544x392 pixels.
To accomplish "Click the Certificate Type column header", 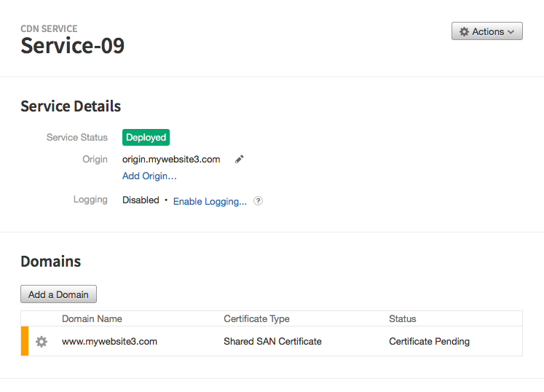I will pyautogui.click(x=257, y=318).
